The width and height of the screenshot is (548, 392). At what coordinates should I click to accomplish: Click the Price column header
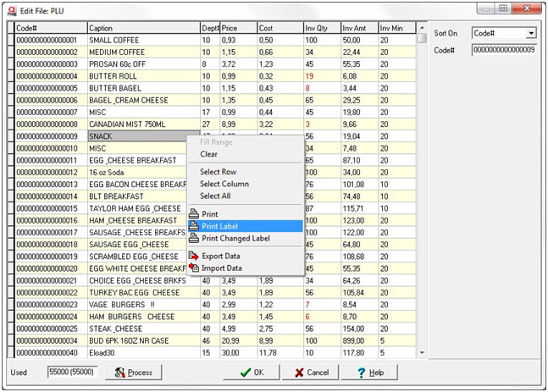click(x=238, y=28)
